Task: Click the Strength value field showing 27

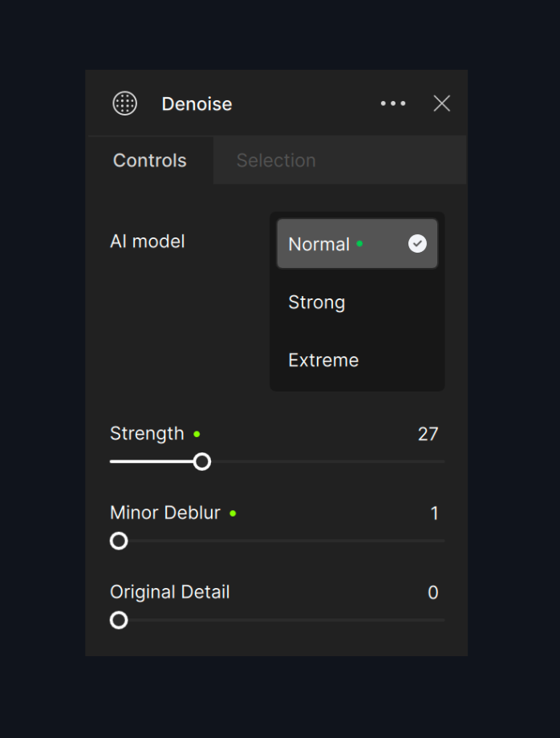Action: [x=428, y=434]
